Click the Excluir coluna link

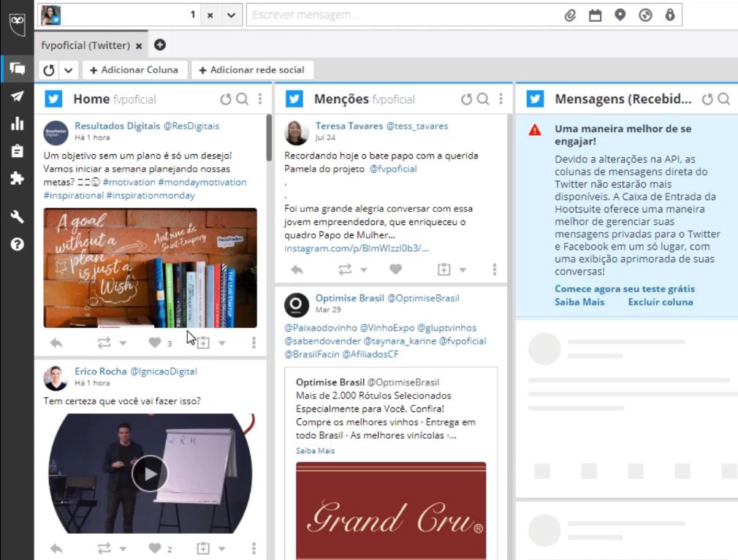[x=660, y=302]
